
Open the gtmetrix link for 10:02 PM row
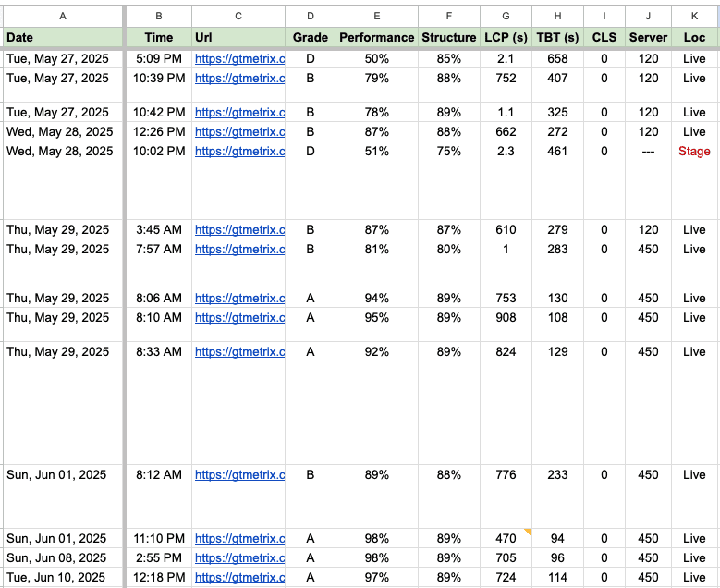click(x=239, y=152)
